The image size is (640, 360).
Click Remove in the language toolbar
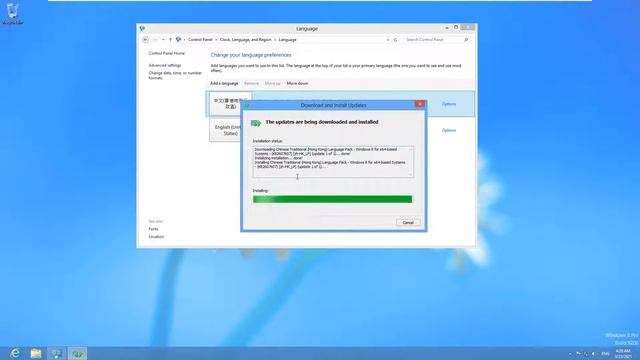251,83
